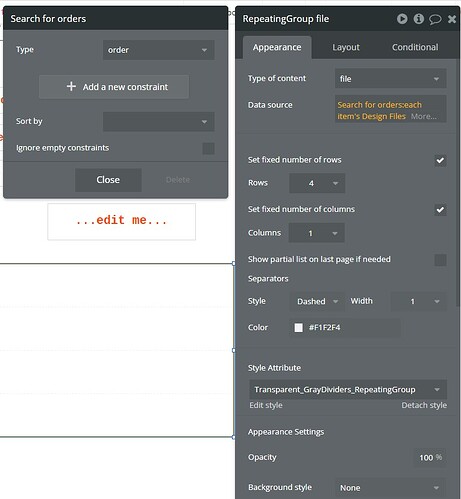Click the Search for orders title bar

pos(115,19)
